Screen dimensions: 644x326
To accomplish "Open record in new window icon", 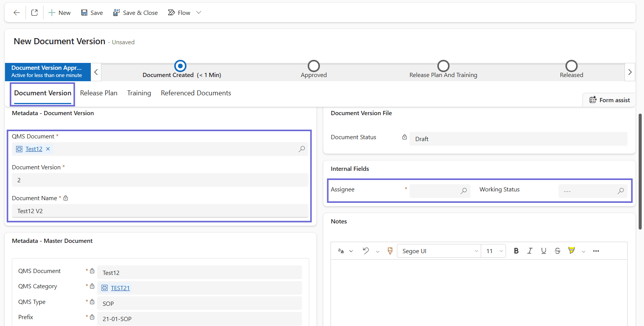I will pyautogui.click(x=34, y=13).
